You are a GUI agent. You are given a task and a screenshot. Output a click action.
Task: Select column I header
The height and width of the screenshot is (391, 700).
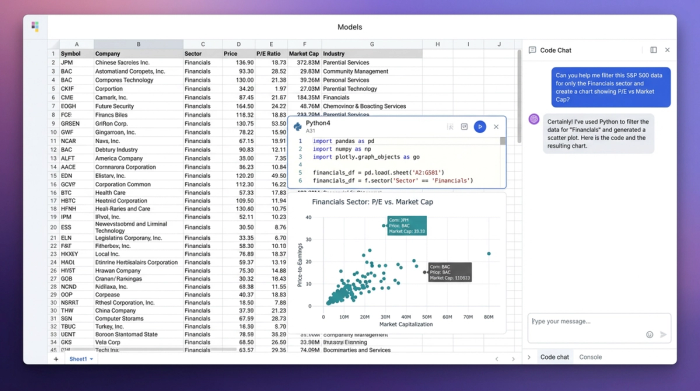point(468,44)
